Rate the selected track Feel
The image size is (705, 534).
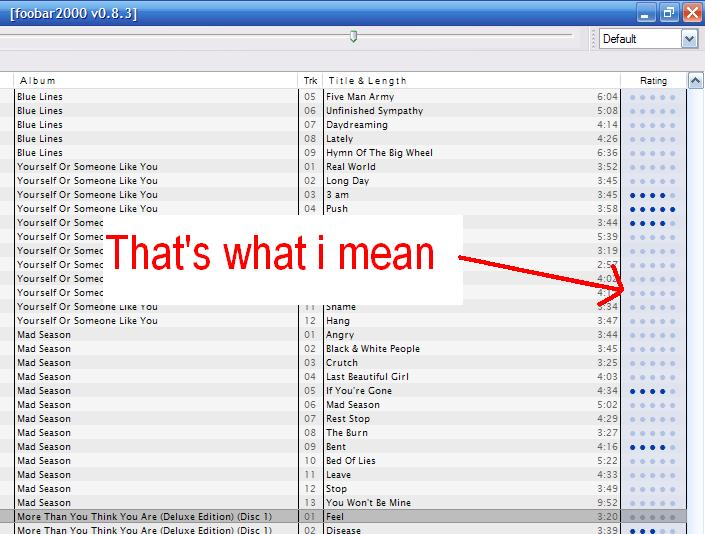[653, 517]
